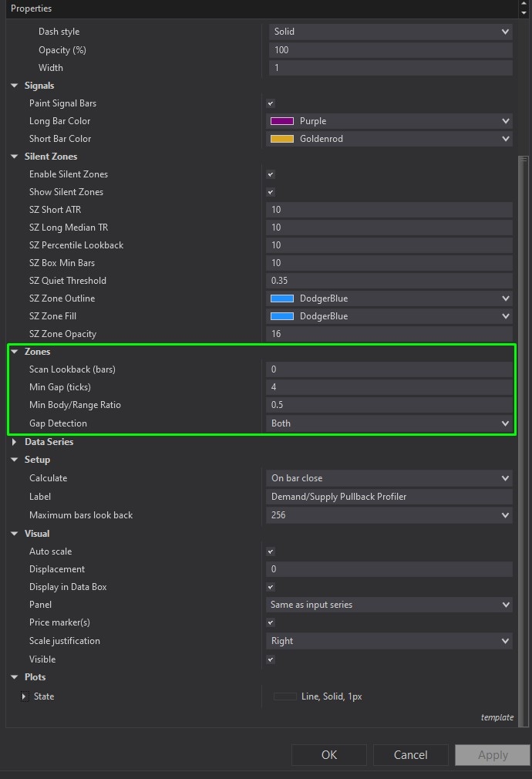
Task: Expand the Data Series section
Action: coord(14,441)
